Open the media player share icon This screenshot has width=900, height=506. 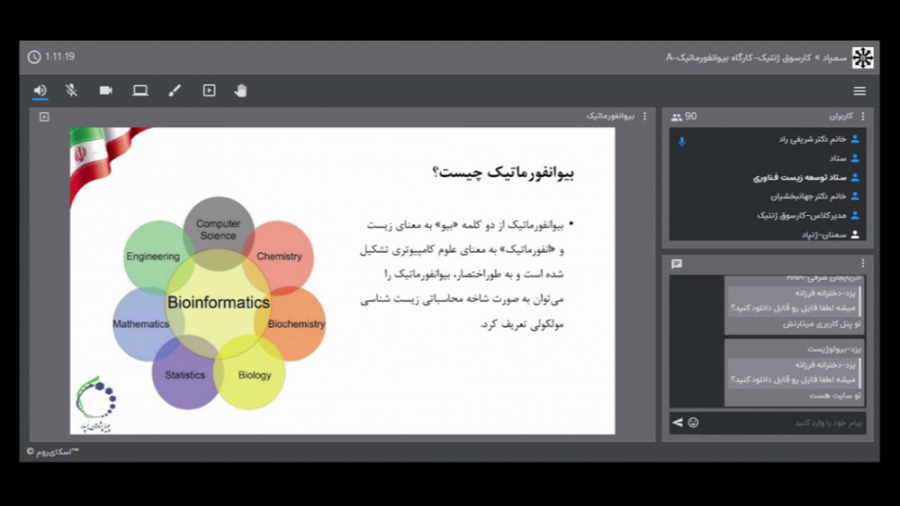pyautogui.click(x=209, y=91)
